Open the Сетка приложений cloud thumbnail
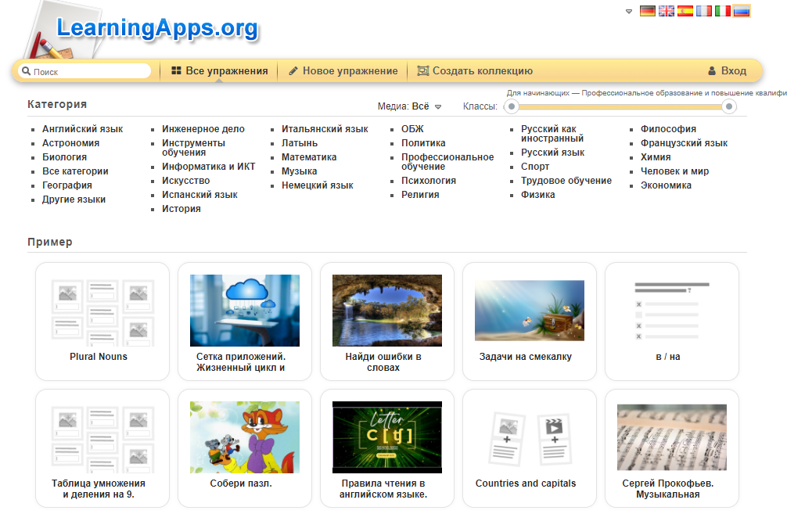The height and width of the screenshot is (532, 787). click(x=245, y=311)
